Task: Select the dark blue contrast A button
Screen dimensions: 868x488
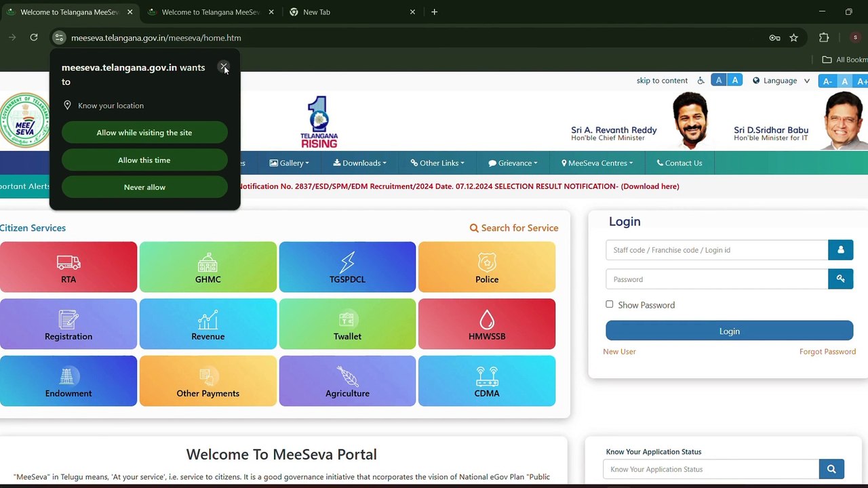Action: pos(719,81)
